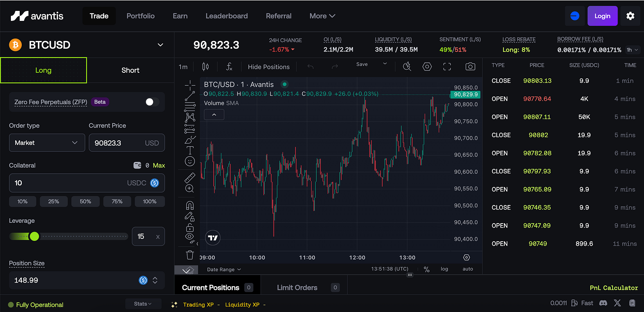Toggle auto scale on chart
This screenshot has width=644, height=312.
click(x=468, y=269)
